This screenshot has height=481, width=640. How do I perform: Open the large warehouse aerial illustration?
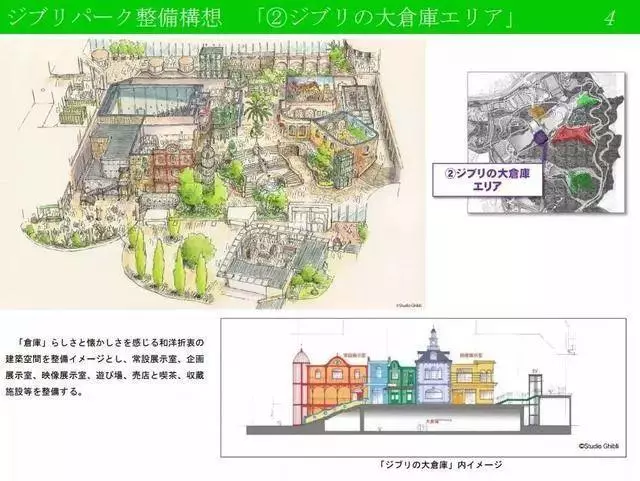pos(212,174)
